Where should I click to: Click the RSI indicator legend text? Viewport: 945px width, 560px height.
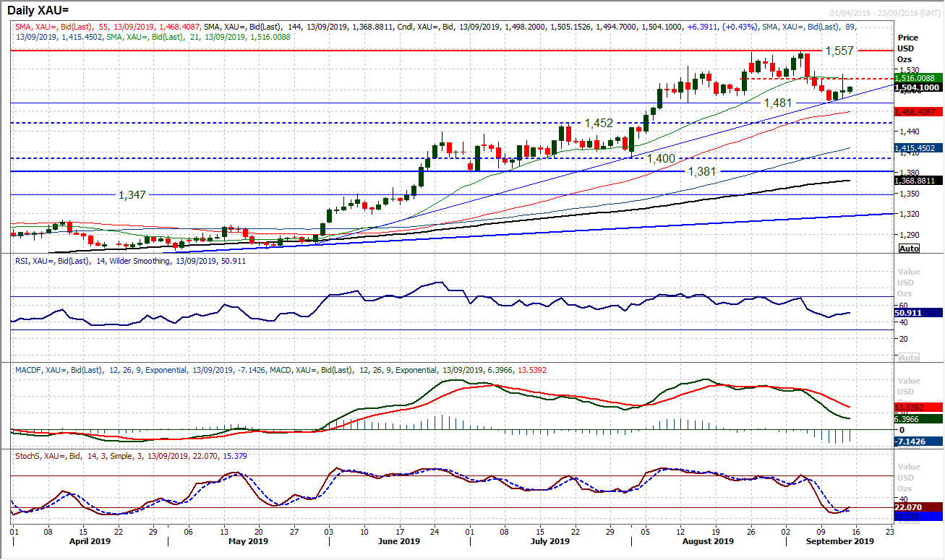(130, 261)
